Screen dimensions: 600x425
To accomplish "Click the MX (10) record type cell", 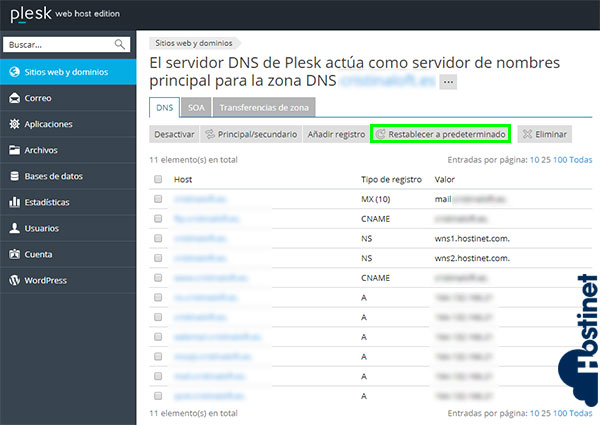I will [375, 199].
